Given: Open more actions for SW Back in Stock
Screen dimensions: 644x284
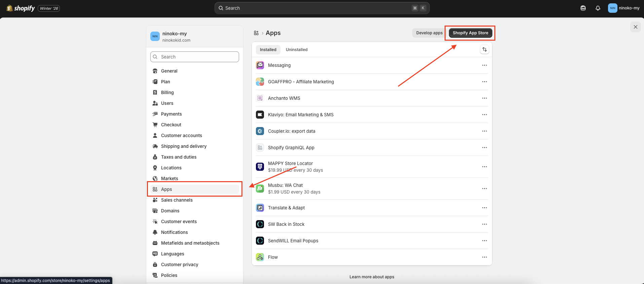Looking at the screenshot, I should (484, 224).
